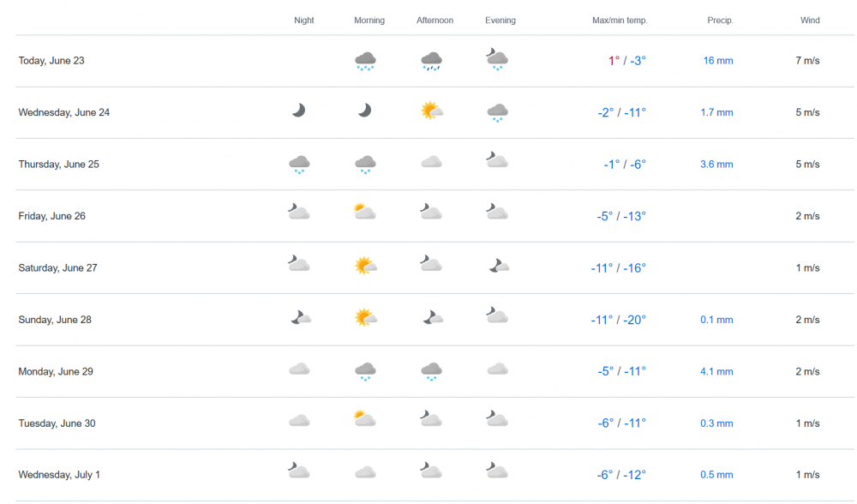Click Wednesday July 1 morning cloud icon
Screen dimensions: 857x504
point(365,472)
